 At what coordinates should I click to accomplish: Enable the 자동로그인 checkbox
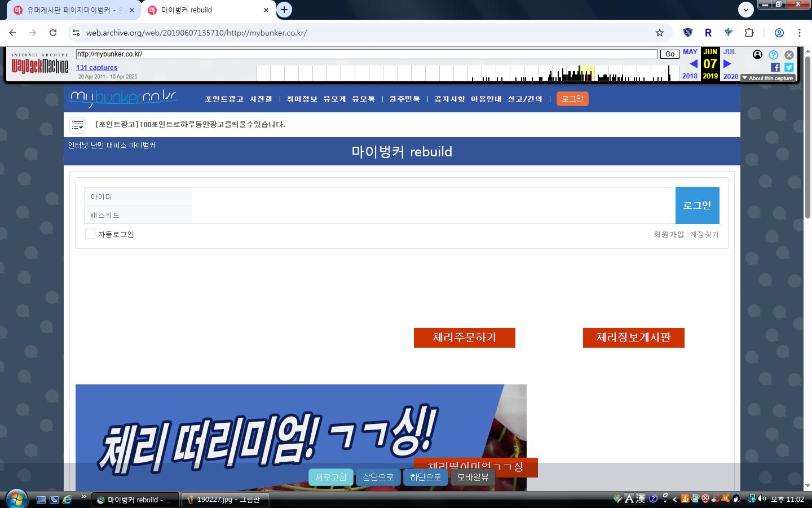tap(90, 234)
